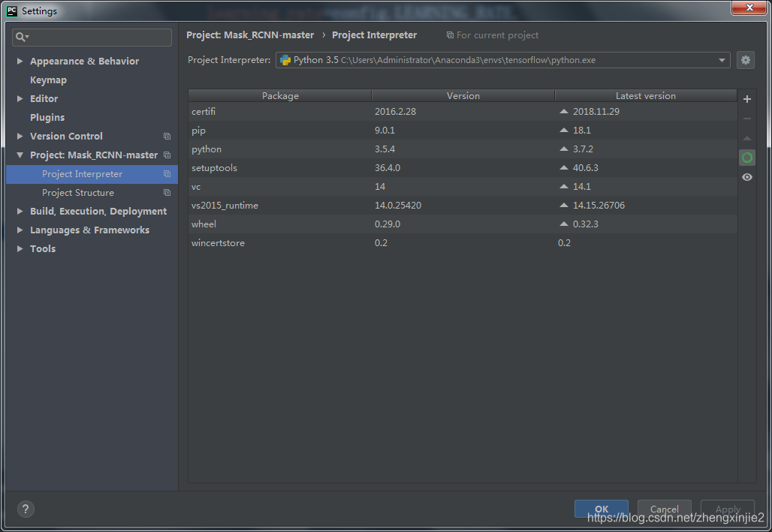
Task: Select Project Interpreter tree item
Action: pyautogui.click(x=92, y=174)
